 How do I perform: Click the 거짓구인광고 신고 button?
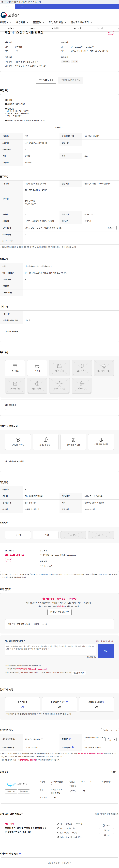click(110, 730)
